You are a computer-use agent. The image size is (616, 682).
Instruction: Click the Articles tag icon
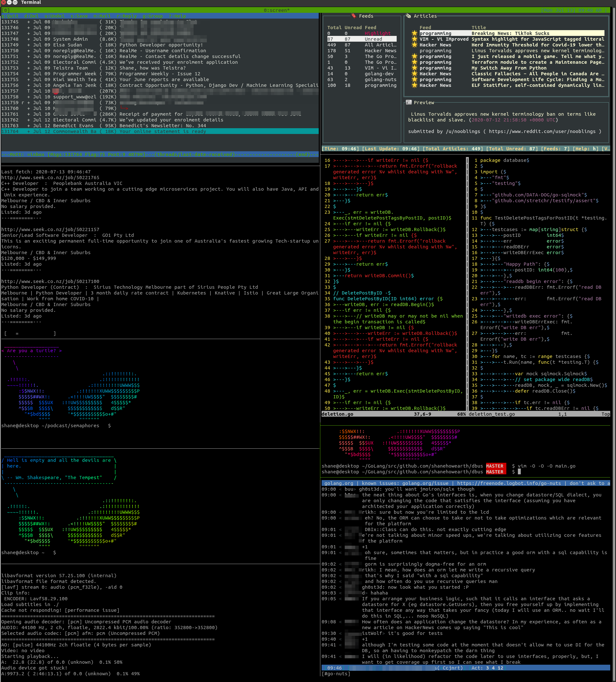pyautogui.click(x=409, y=16)
